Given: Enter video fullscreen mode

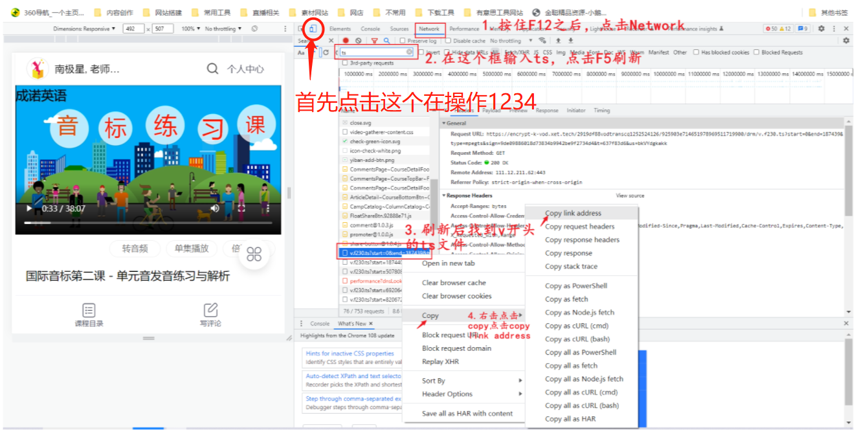Looking at the screenshot, I should click(x=241, y=208).
